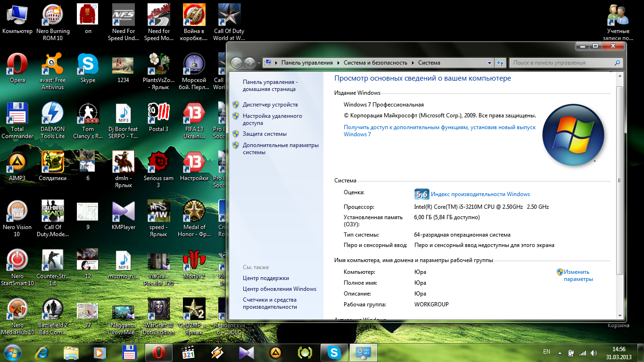Open Дополнительные параметры системы link
The height and width of the screenshot is (362, 644).
[x=281, y=148]
